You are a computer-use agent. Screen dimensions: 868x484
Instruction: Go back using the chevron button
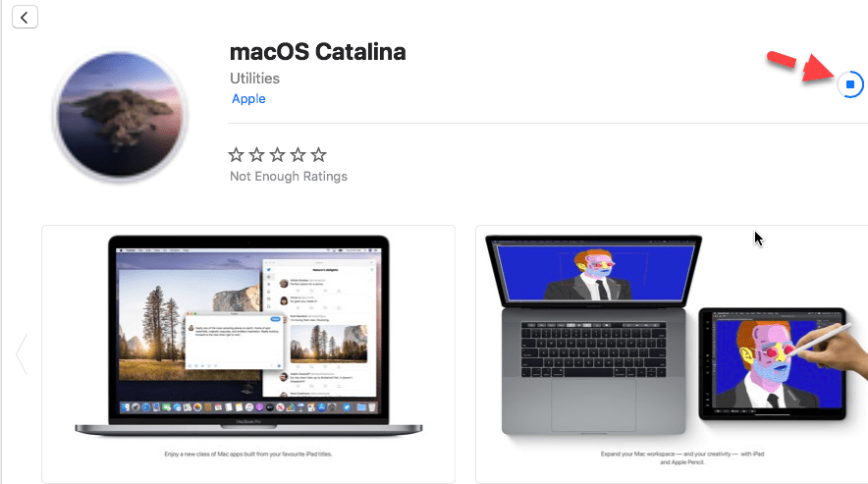click(x=25, y=17)
